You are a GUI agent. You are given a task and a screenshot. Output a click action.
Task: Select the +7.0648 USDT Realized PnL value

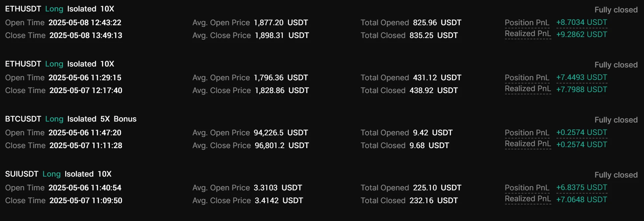tap(582, 200)
